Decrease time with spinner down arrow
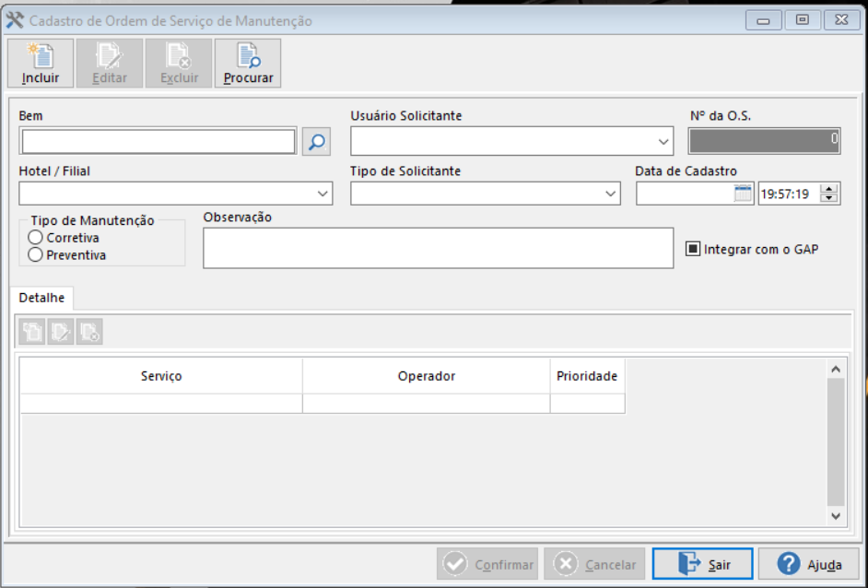 (x=828, y=198)
